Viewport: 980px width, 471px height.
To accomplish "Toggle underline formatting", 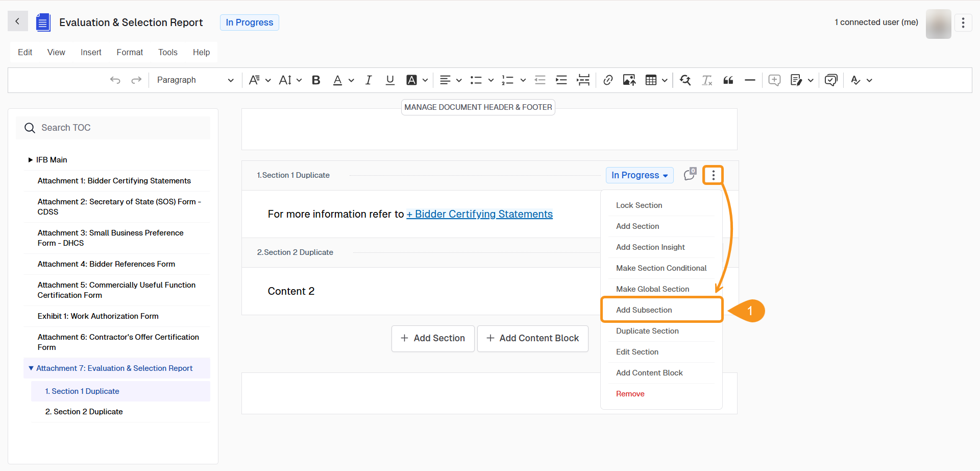I will click(x=390, y=80).
